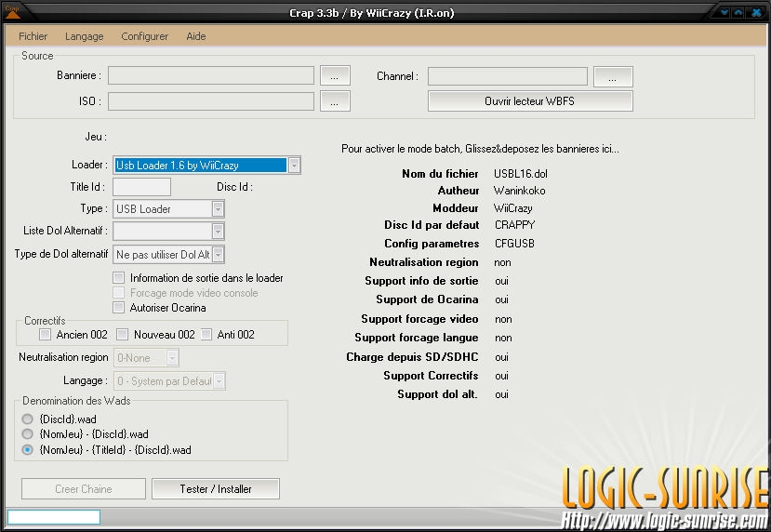The image size is (771, 532).
Task: Expand the Liste Dol Alternatif dropdown
Action: tap(218, 231)
